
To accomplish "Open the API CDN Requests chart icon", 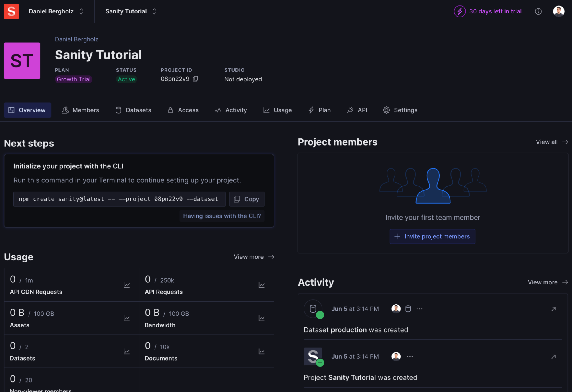I will [126, 285].
